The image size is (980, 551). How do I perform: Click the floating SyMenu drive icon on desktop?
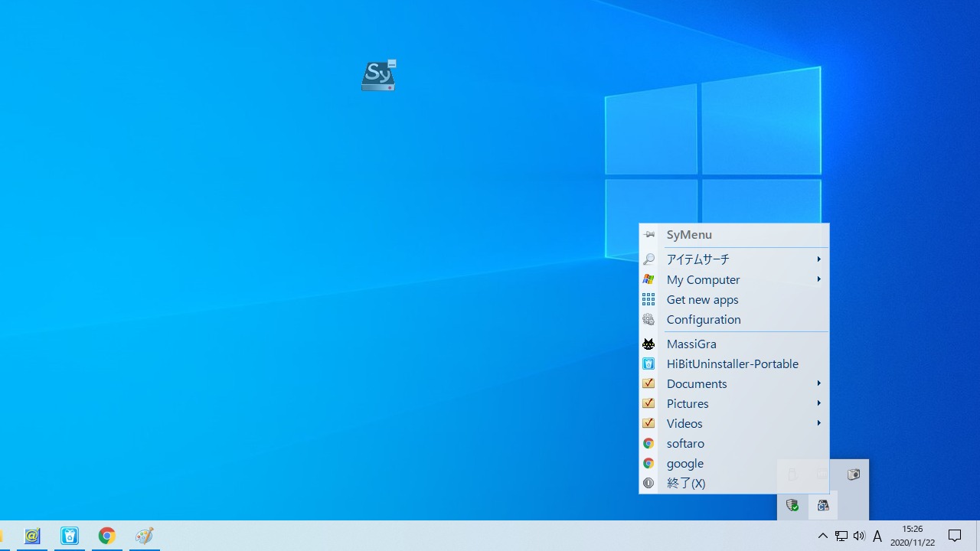[x=379, y=76]
